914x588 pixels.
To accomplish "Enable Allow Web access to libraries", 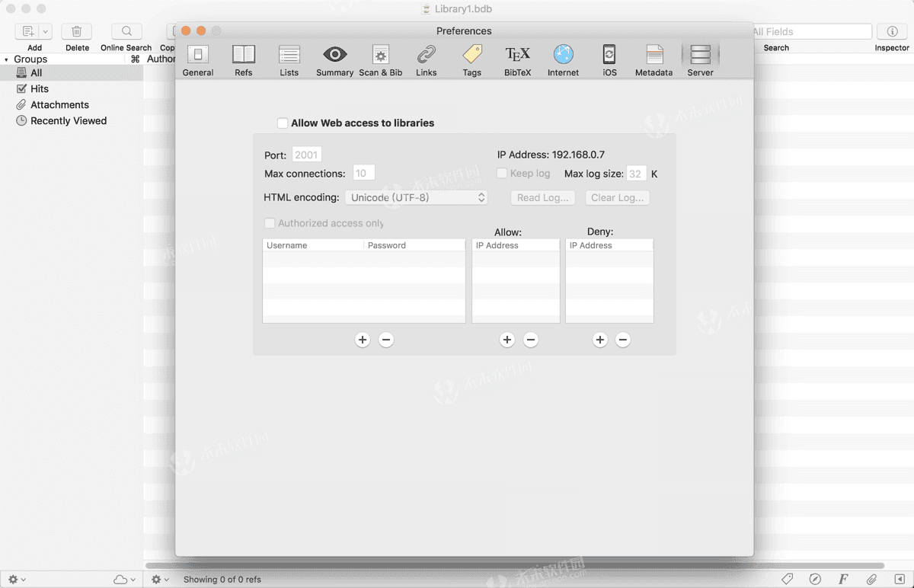I will pyautogui.click(x=283, y=123).
